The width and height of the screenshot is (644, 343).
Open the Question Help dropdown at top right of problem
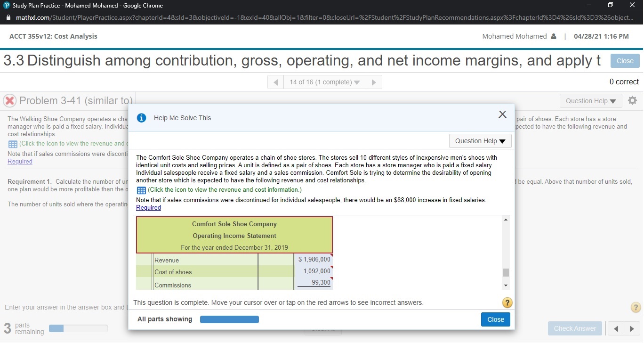[x=590, y=100]
